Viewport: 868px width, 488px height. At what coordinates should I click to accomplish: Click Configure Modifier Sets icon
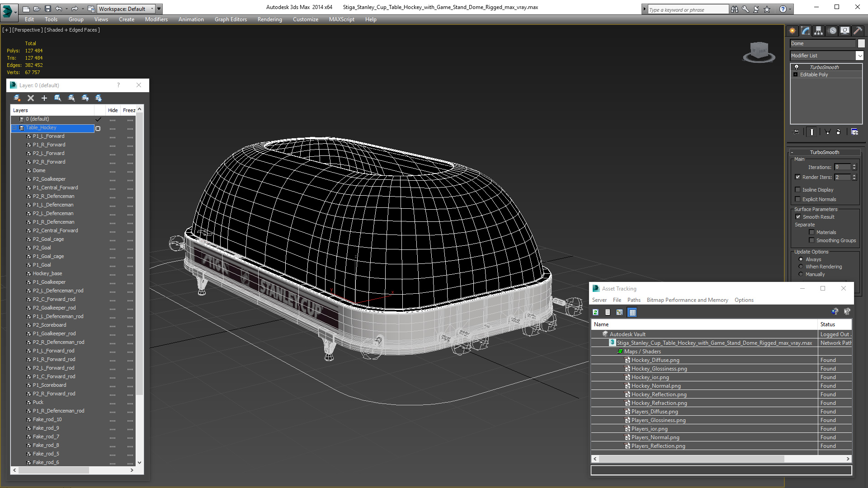[x=854, y=132]
